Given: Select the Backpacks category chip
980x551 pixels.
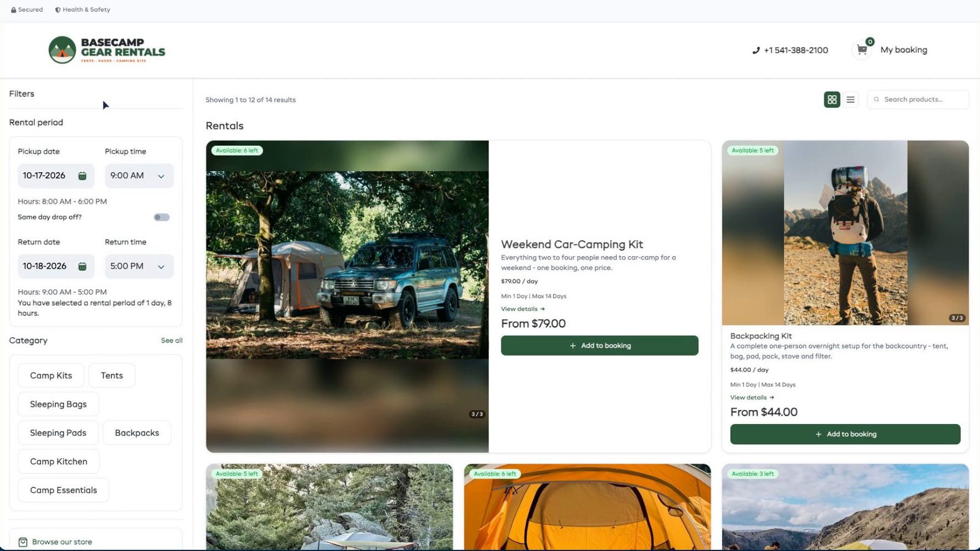Looking at the screenshot, I should [x=137, y=433].
